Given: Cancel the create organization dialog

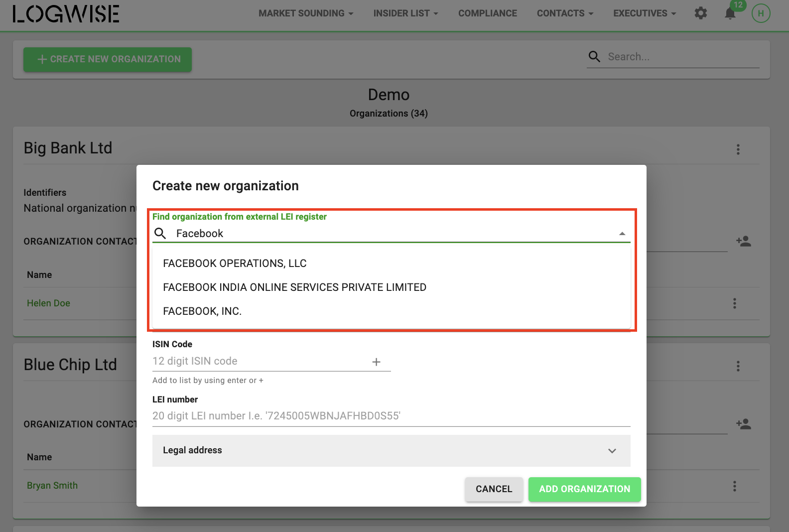Looking at the screenshot, I should (494, 489).
